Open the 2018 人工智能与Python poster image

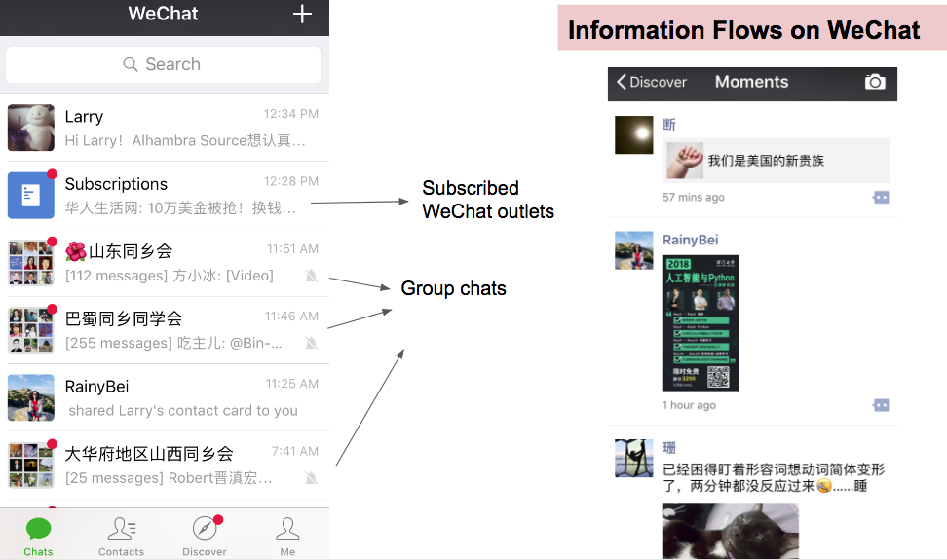point(701,322)
